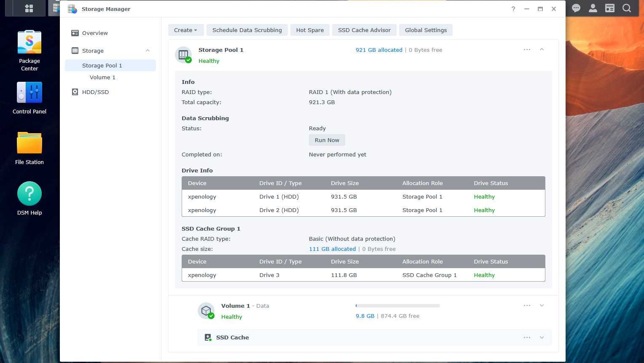Screen dimensions: 644x363
Task: Click the xpenology device in Drive 3 row
Action: (x=202, y=275)
